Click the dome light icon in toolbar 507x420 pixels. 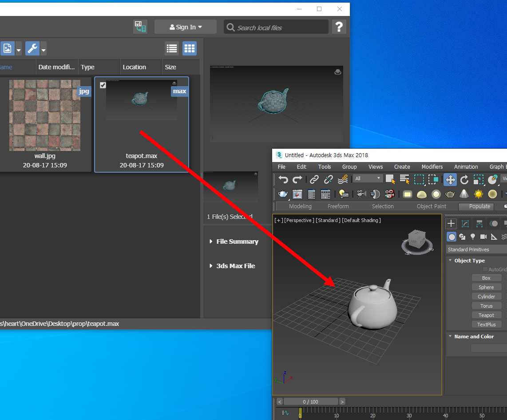point(422,194)
